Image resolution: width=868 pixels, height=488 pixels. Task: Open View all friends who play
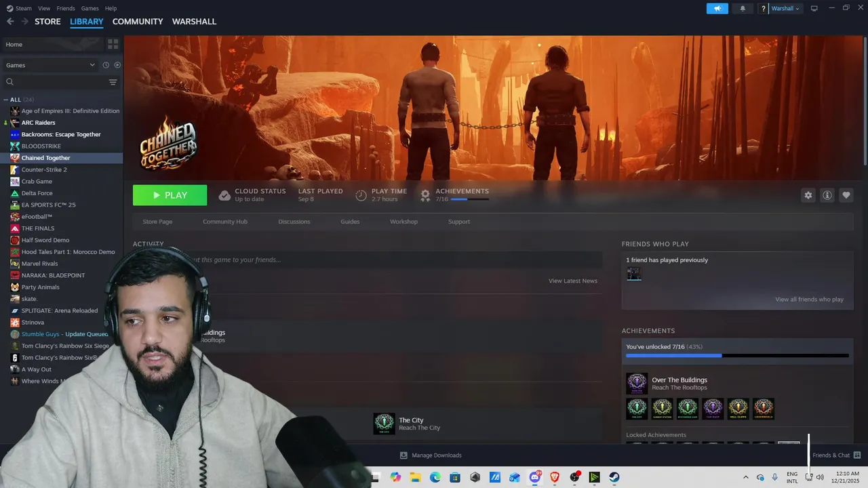pos(810,300)
